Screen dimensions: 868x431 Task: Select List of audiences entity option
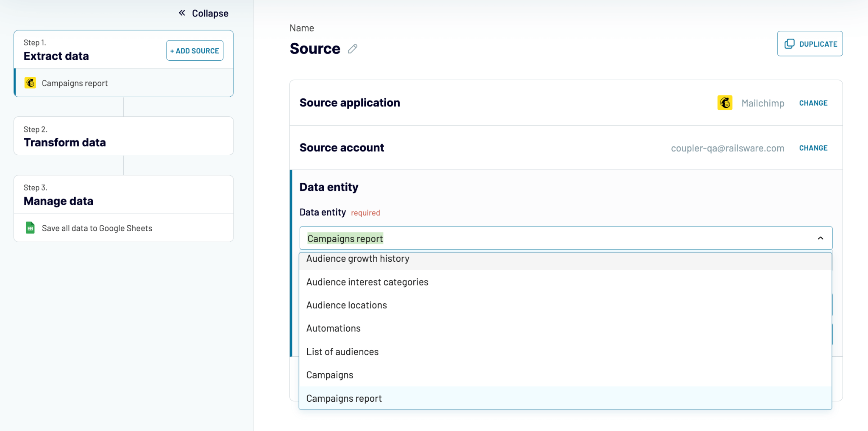(x=342, y=351)
